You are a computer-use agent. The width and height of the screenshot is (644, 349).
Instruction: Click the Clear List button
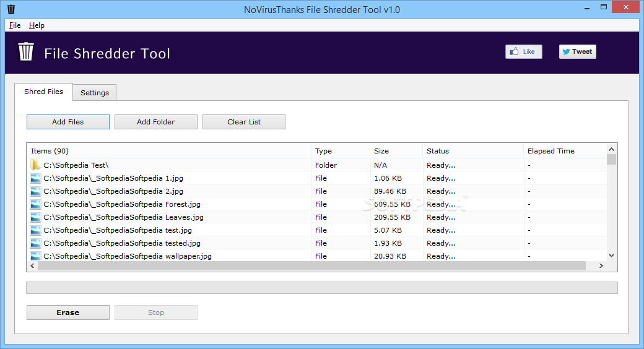244,122
